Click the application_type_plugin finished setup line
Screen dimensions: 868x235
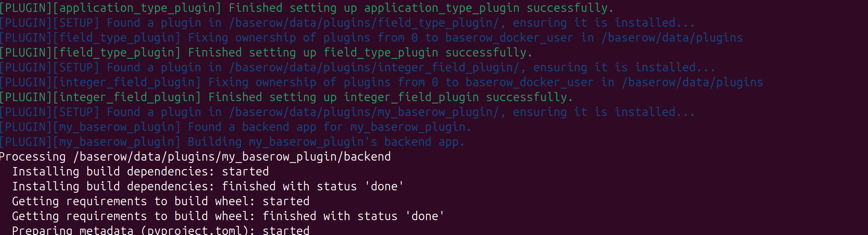pyautogui.click(x=306, y=8)
